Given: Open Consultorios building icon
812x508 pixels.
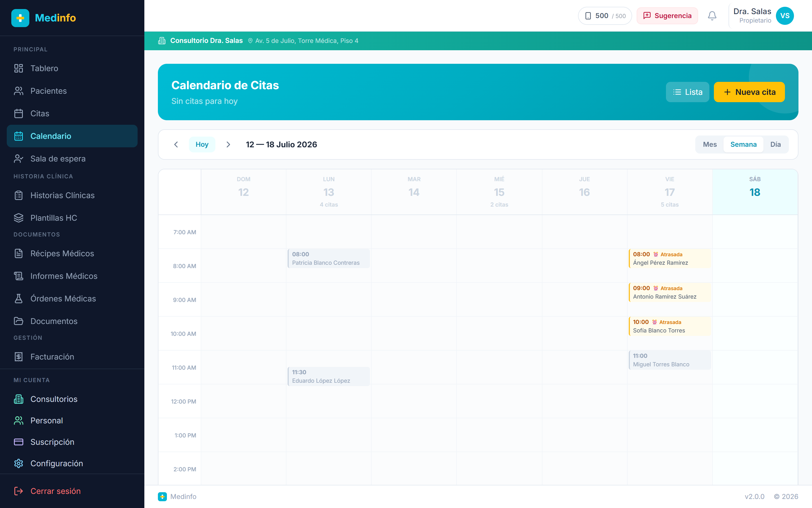Looking at the screenshot, I should pyautogui.click(x=18, y=399).
